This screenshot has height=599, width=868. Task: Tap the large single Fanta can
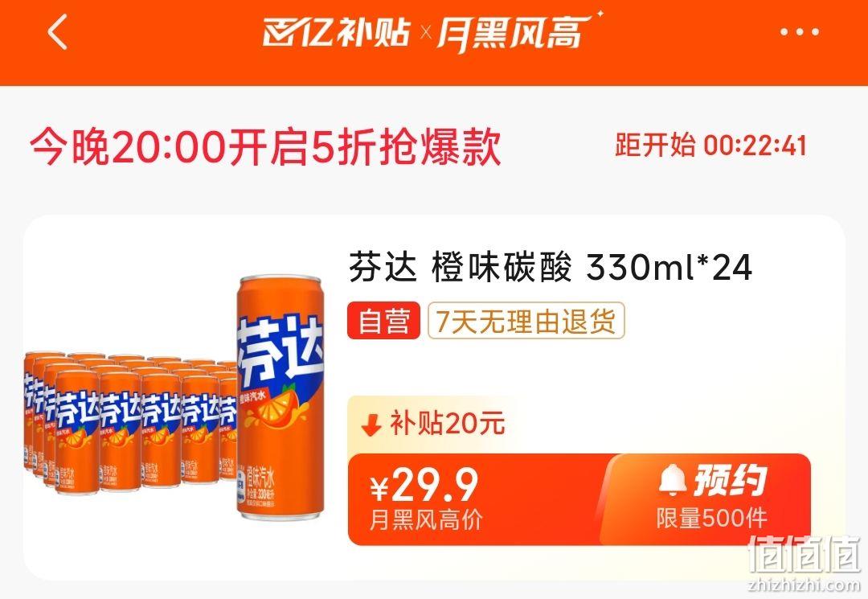[x=280, y=397]
